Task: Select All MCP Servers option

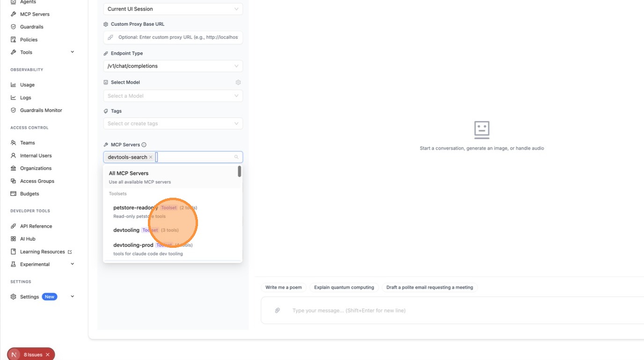Action: (172, 177)
